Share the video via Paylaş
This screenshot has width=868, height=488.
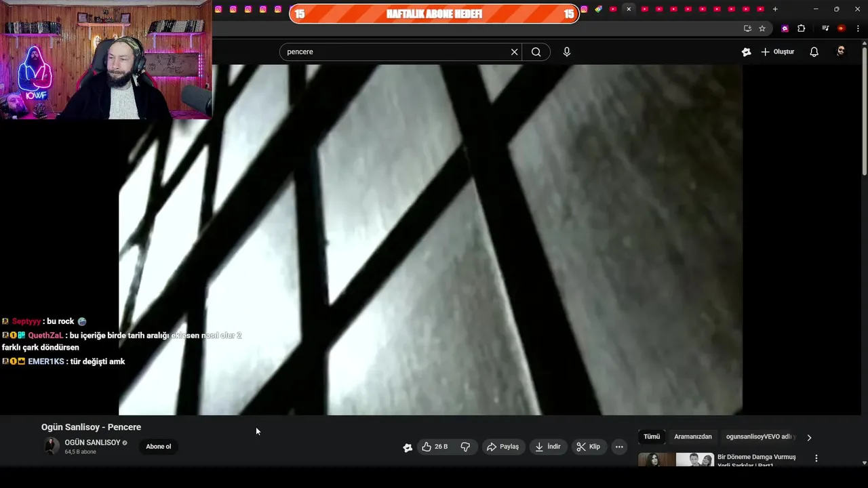tap(503, 447)
